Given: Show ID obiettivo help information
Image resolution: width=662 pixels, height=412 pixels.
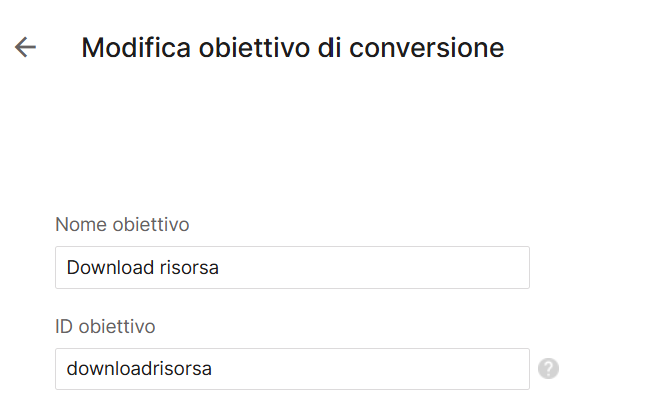Looking at the screenshot, I should coord(548,369).
